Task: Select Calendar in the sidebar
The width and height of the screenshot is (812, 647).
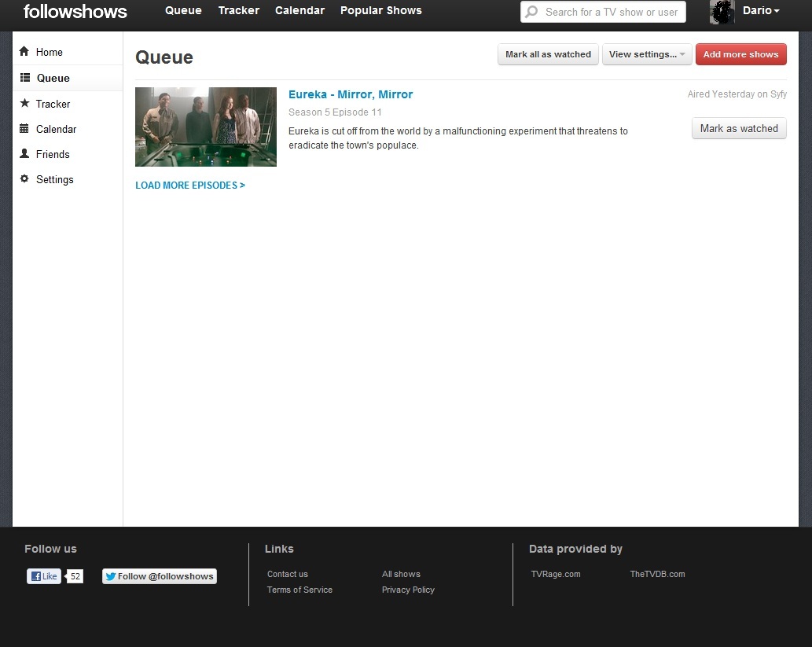Action: click(x=68, y=129)
